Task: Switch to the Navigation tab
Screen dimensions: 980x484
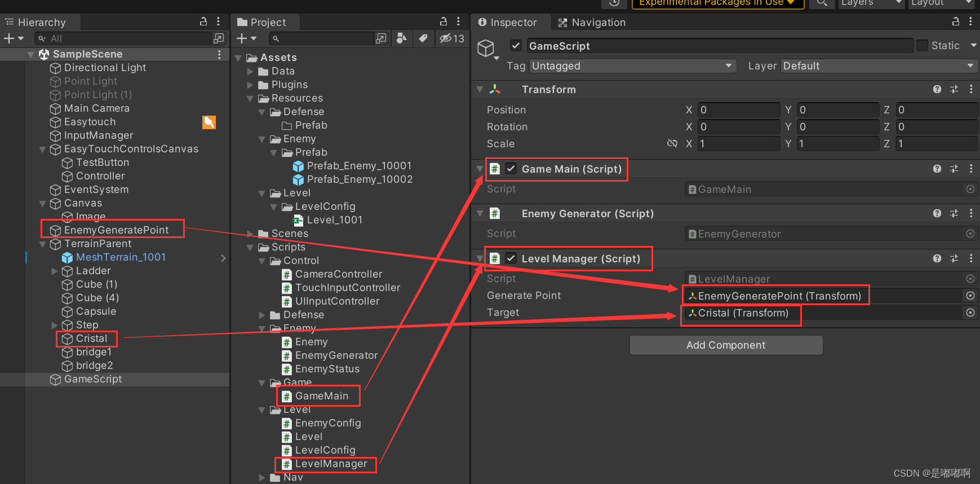Action: [592, 22]
